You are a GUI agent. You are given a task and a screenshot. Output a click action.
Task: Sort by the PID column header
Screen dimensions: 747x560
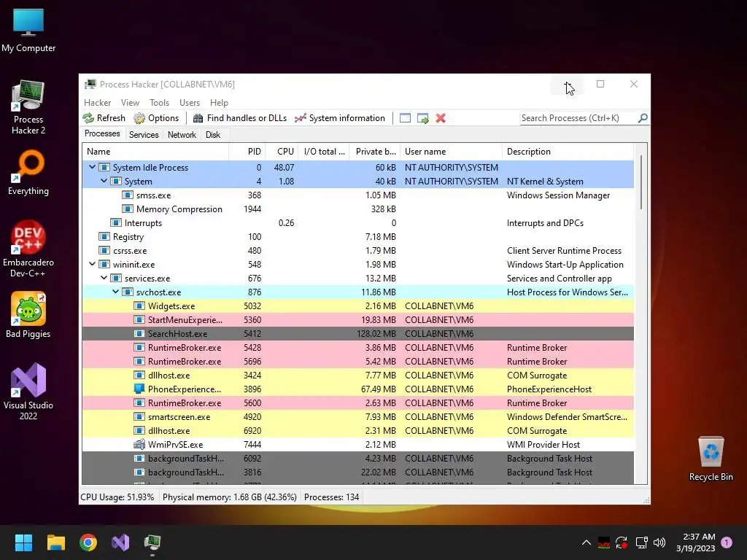click(x=247, y=152)
